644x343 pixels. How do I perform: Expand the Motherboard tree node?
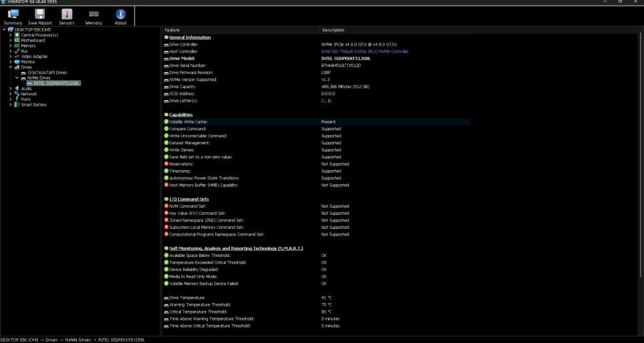[11, 39]
